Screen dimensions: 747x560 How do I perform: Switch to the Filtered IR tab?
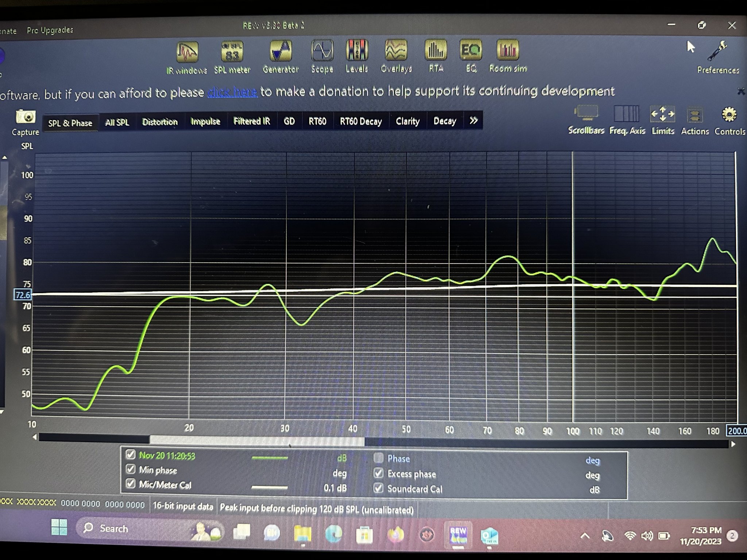coord(252,121)
